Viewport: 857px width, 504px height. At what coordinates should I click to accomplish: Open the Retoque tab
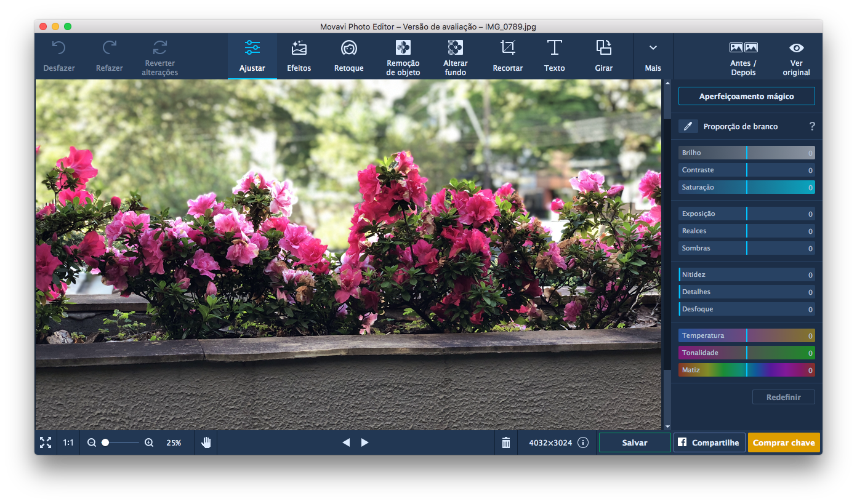click(349, 57)
